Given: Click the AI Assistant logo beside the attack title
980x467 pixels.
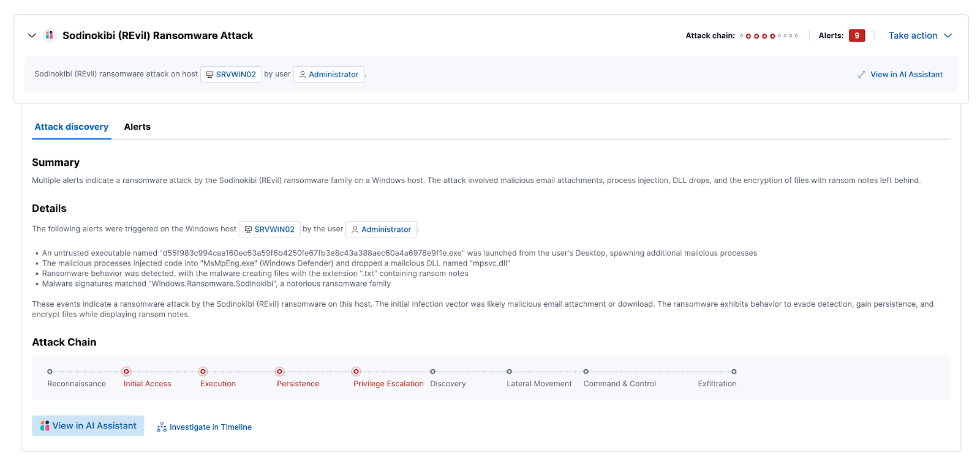Looking at the screenshot, I should (50, 35).
